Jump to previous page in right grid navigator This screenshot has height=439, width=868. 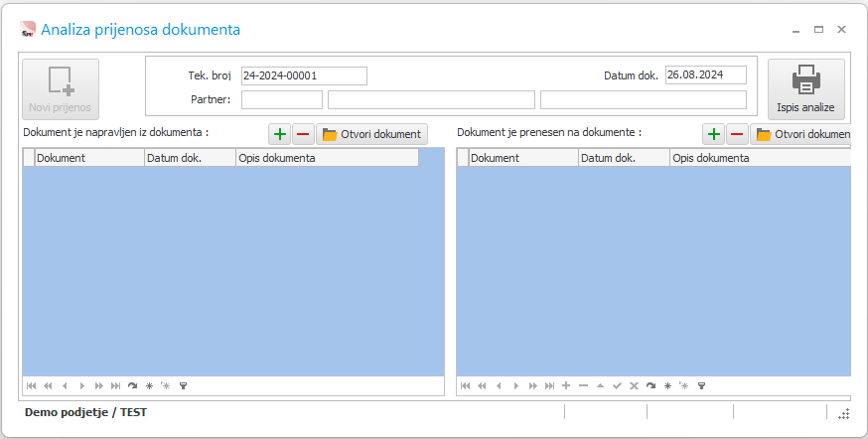pos(482,385)
